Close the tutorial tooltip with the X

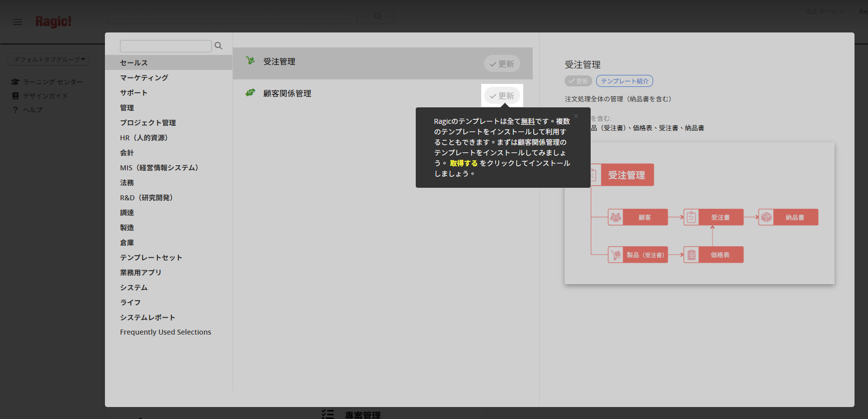[576, 116]
